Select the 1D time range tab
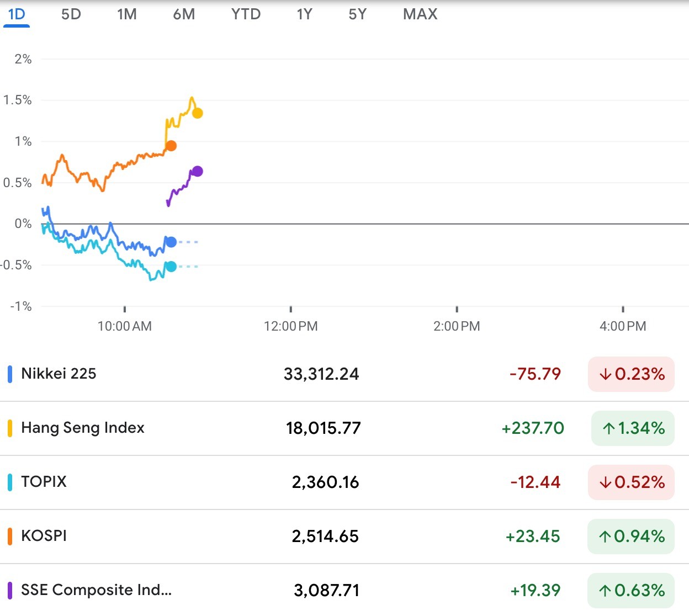Screen dimensions: 689x616 17,14
